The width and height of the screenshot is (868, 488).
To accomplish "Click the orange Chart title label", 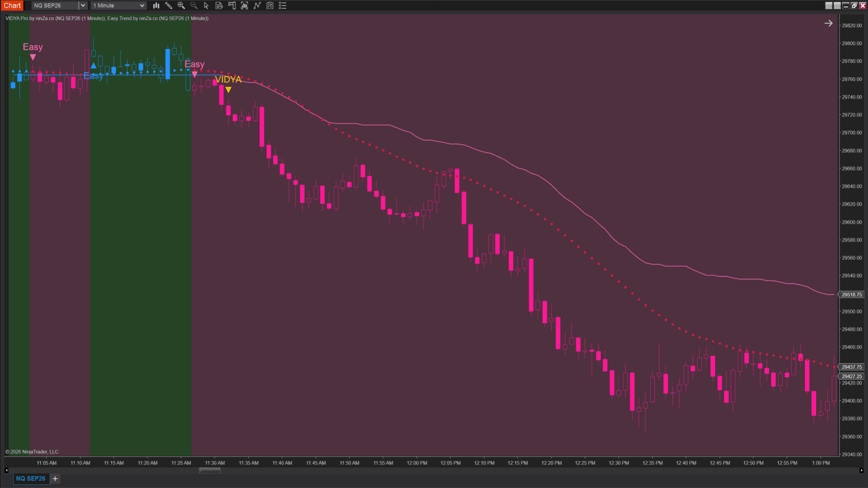I will (12, 5).
